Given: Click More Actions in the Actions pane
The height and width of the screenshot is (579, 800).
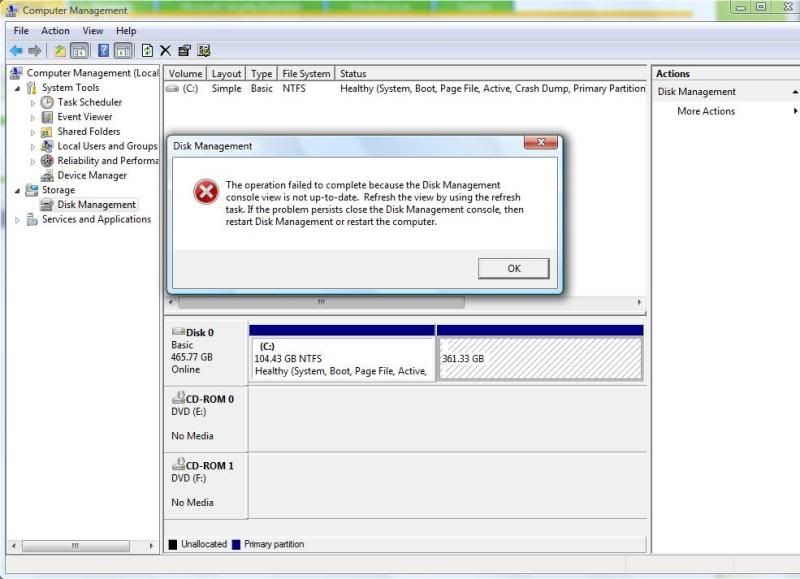Looking at the screenshot, I should click(x=705, y=111).
